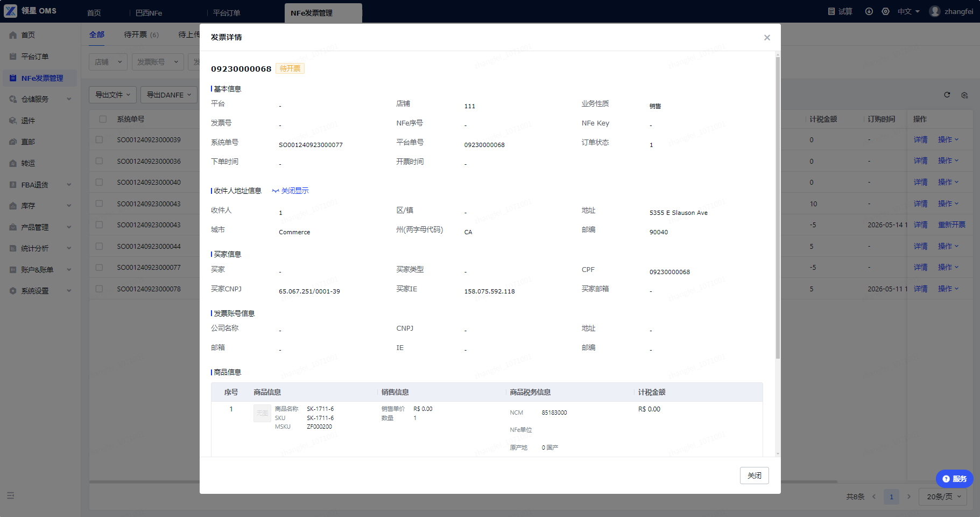Click the target settings icon in header
This screenshot has height=517, width=980.
(x=885, y=11)
